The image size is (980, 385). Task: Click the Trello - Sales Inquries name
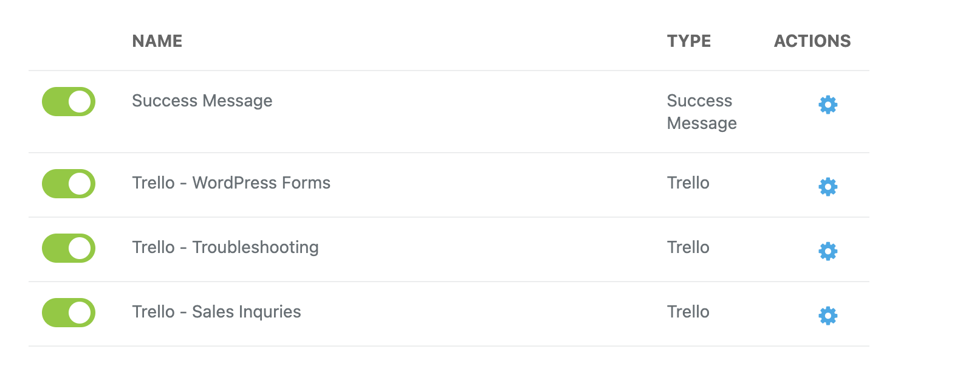pyautogui.click(x=216, y=312)
